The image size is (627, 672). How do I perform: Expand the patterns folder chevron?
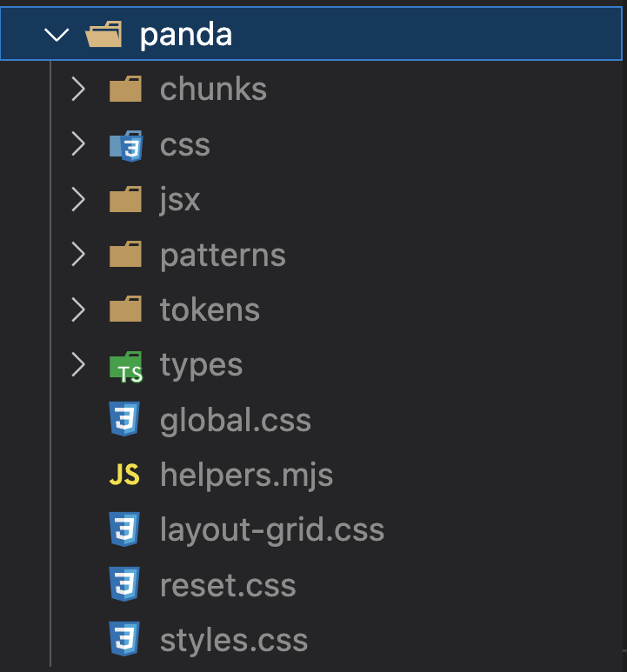pos(78,255)
